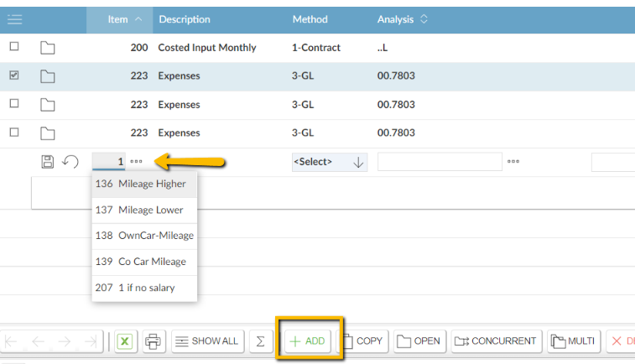635x364 pixels.
Task: Open folder icon of the last Expenses row
Action: point(47,133)
